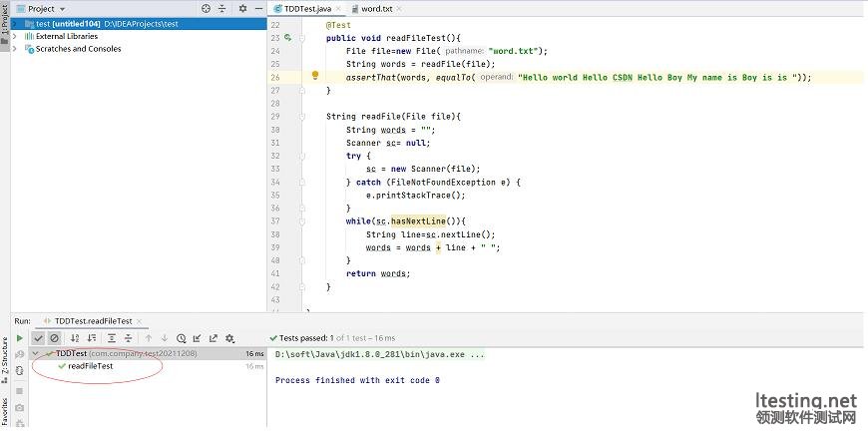This screenshot has height=431, width=868.
Task: Expand External Libraries node
Action: pos(14,37)
